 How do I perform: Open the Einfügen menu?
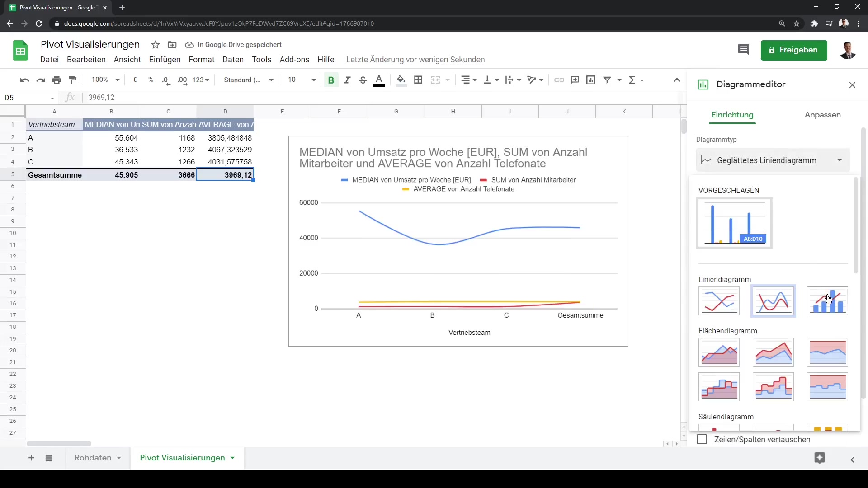click(165, 60)
